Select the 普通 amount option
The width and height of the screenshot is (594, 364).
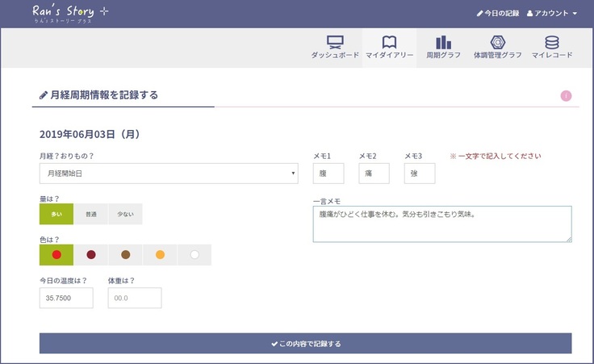(90, 214)
